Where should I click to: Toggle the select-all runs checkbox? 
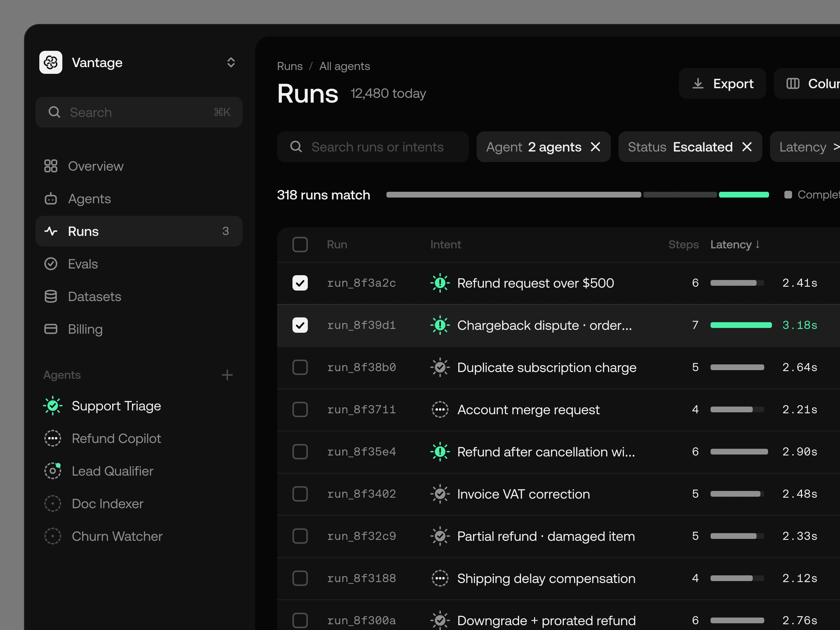pos(300,245)
